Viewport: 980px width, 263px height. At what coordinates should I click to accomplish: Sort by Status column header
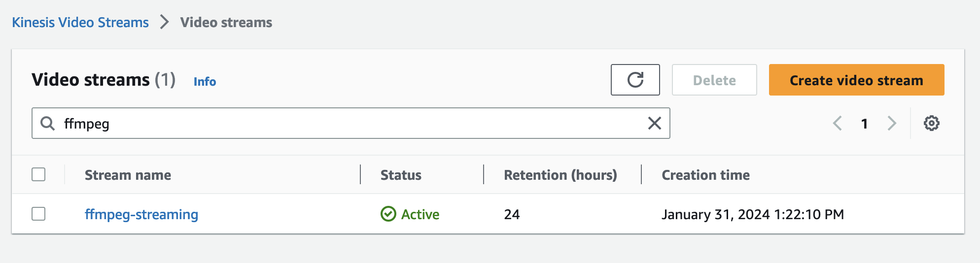[401, 175]
